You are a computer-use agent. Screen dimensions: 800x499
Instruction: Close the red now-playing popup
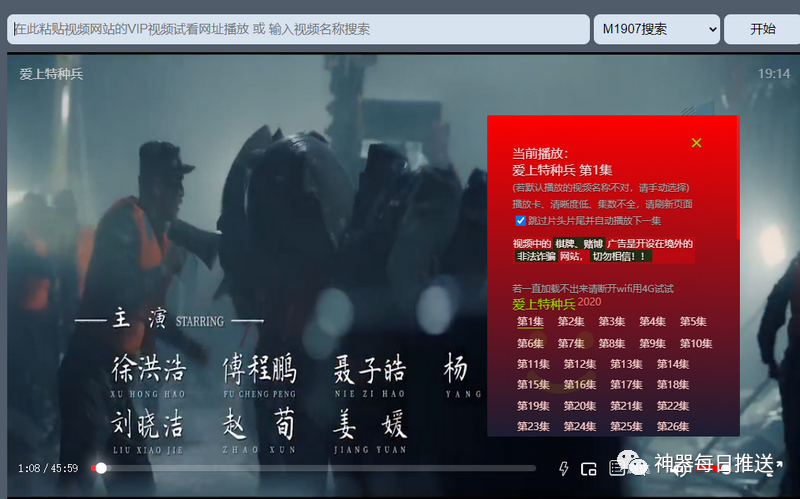[696, 143]
